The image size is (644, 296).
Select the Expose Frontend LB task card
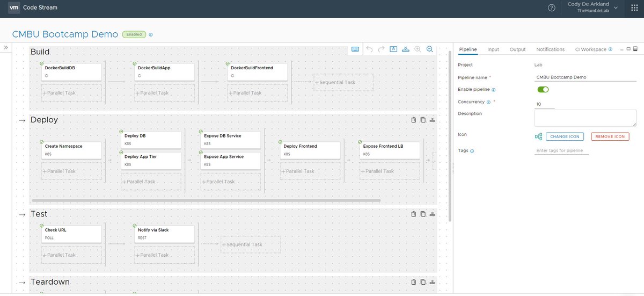point(389,150)
